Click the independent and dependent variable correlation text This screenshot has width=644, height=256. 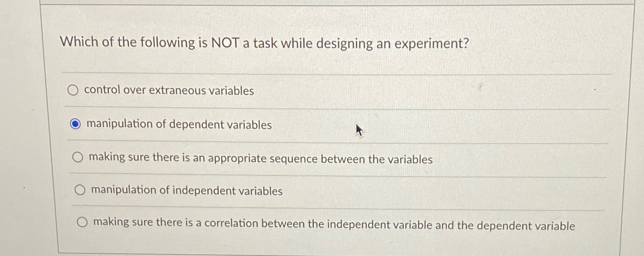tap(334, 224)
